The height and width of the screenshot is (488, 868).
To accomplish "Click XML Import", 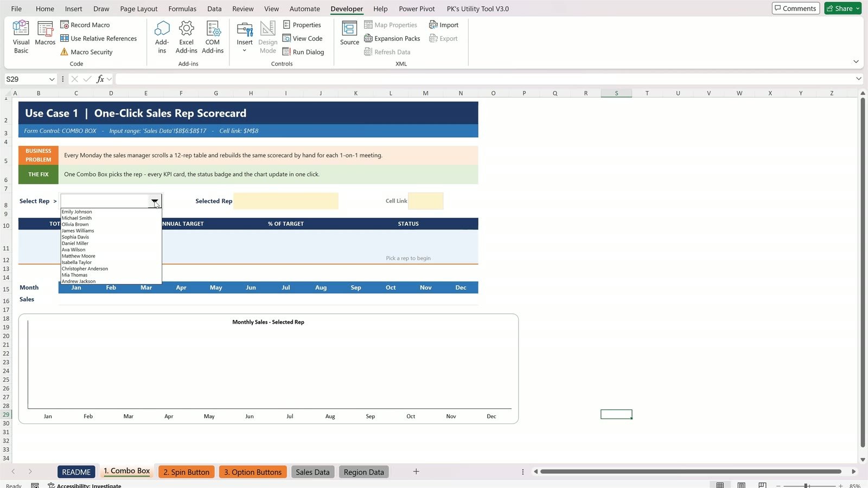I will (x=444, y=25).
